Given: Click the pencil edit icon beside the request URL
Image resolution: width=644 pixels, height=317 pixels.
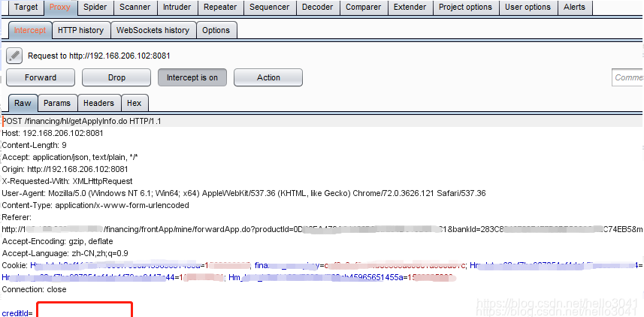Looking at the screenshot, I should pyautogui.click(x=14, y=56).
